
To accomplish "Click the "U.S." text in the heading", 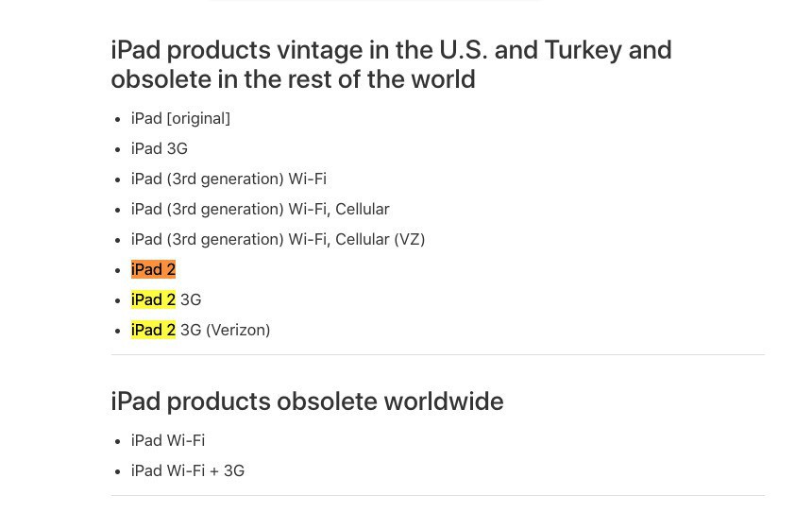I will pyautogui.click(x=464, y=49).
